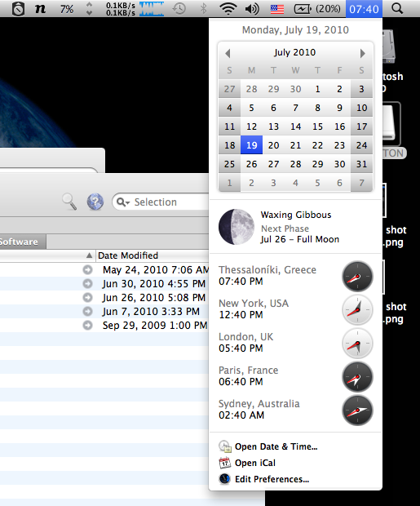Click the volume speaker icon
This screenshot has height=506, width=420.
(252, 9)
